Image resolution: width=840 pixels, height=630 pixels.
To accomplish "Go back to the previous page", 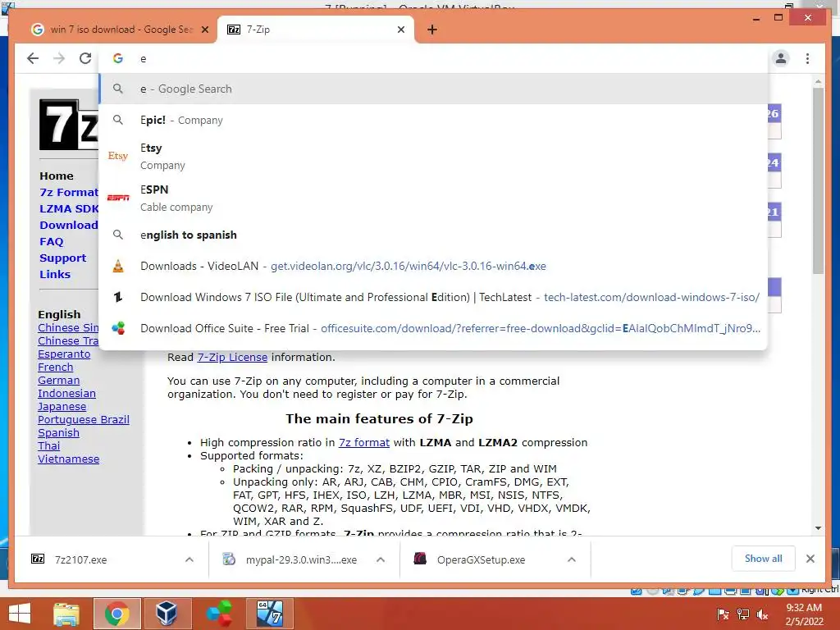I will point(33,58).
